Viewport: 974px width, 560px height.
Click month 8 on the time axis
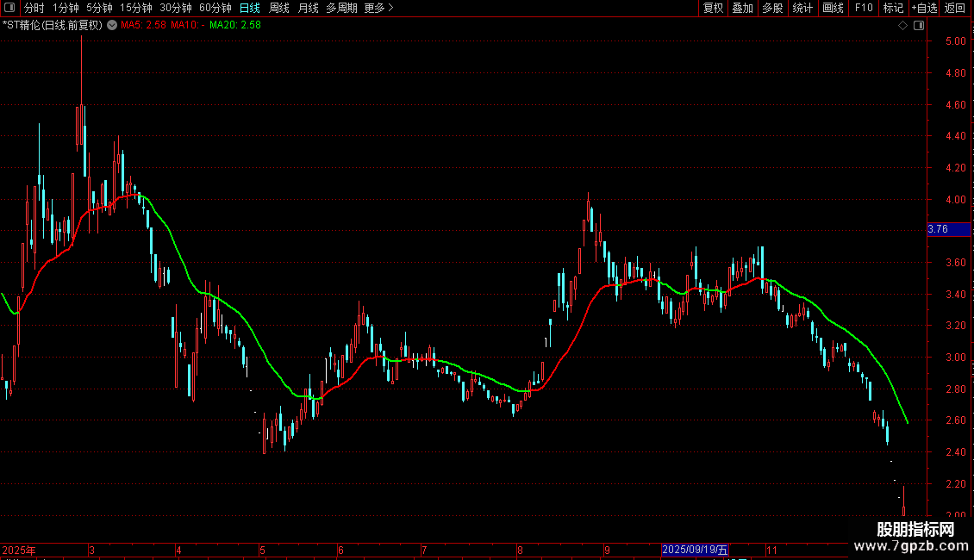click(521, 550)
